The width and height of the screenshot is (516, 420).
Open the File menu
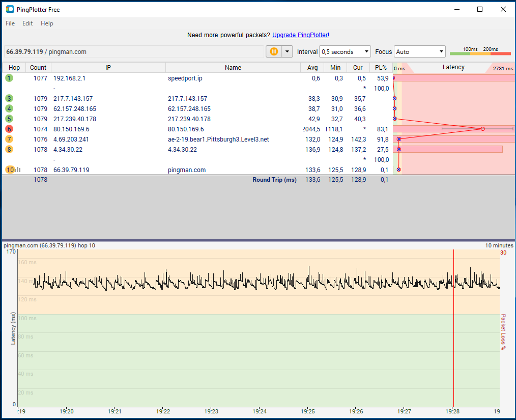coord(10,23)
